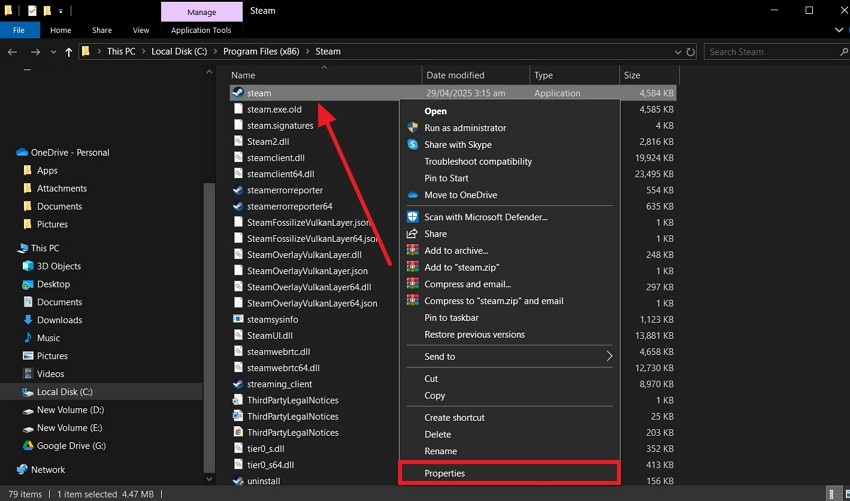Switch to the View ribbon tab

[141, 30]
